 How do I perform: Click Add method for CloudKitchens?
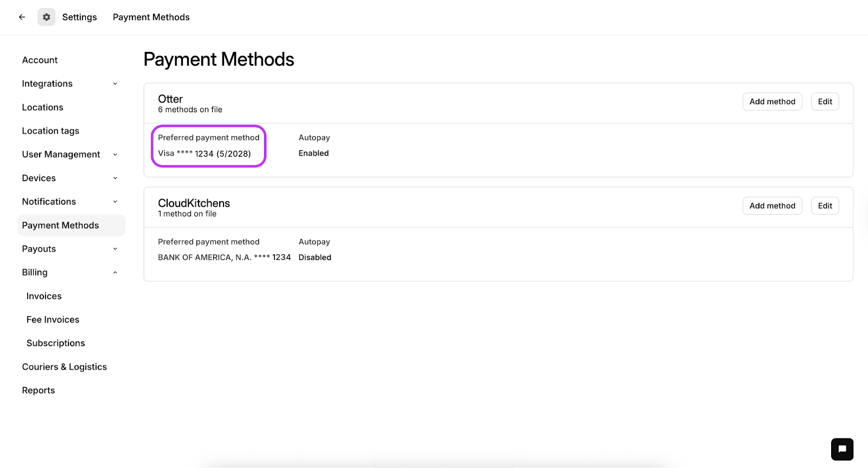click(x=772, y=206)
